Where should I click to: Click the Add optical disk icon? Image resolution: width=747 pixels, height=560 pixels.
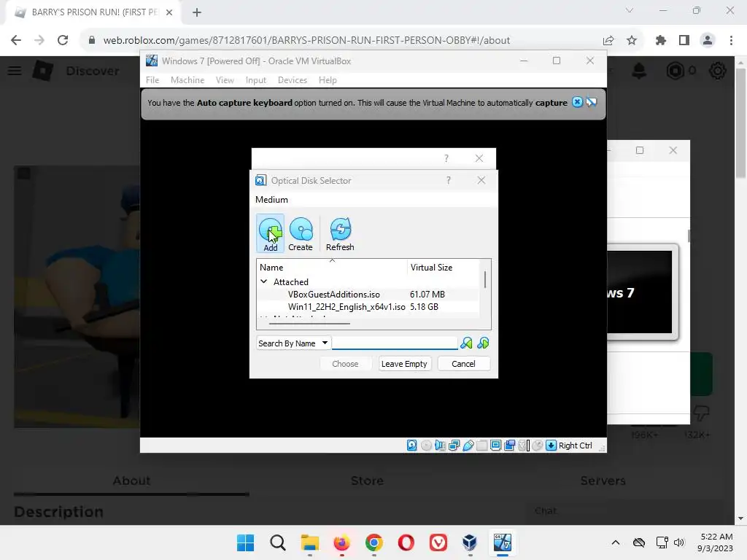(x=270, y=233)
